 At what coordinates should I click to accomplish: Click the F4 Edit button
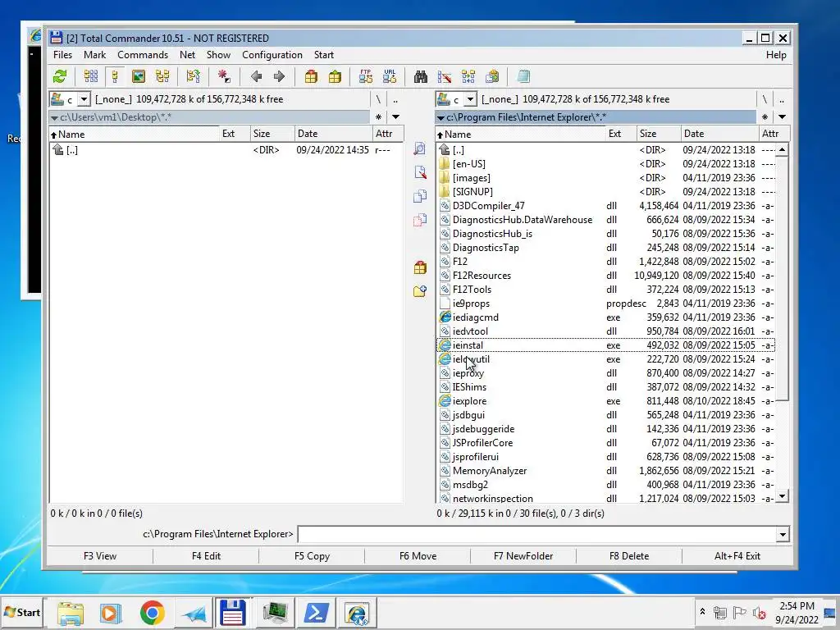click(206, 556)
